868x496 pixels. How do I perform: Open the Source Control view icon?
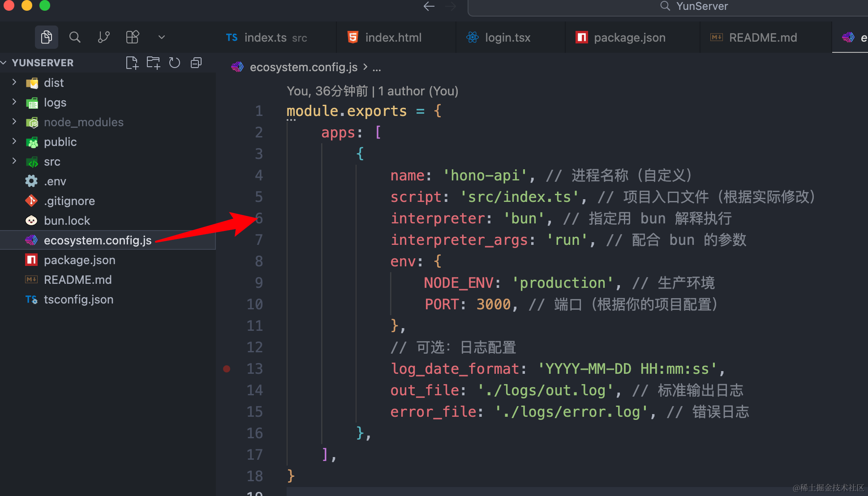coord(103,37)
